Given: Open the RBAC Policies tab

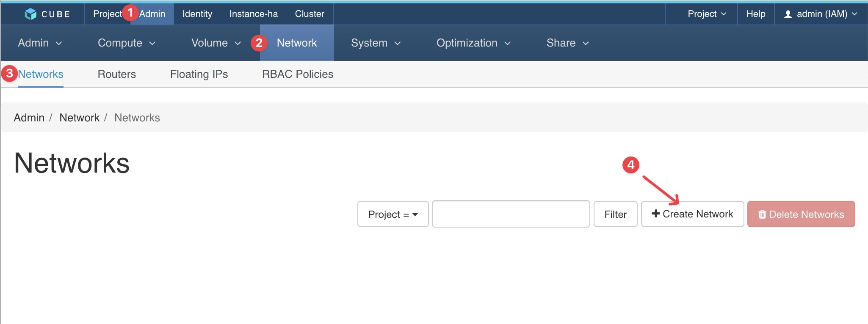Looking at the screenshot, I should click(x=298, y=74).
